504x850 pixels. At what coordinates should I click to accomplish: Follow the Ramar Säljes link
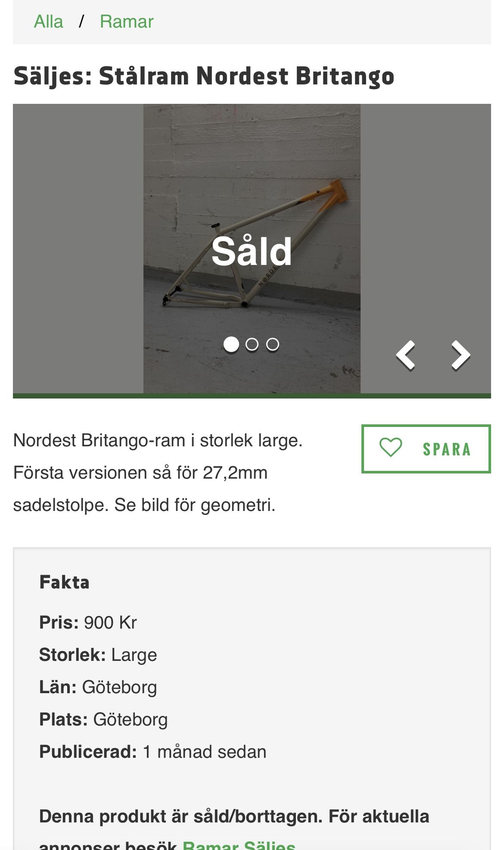(x=239, y=845)
